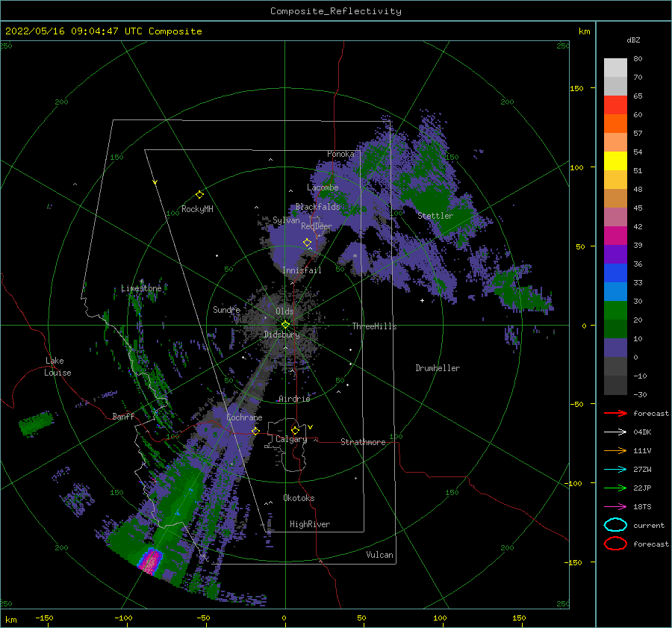Click the white asterisk marker near Limestone
The image size is (672, 628).
click(x=141, y=282)
